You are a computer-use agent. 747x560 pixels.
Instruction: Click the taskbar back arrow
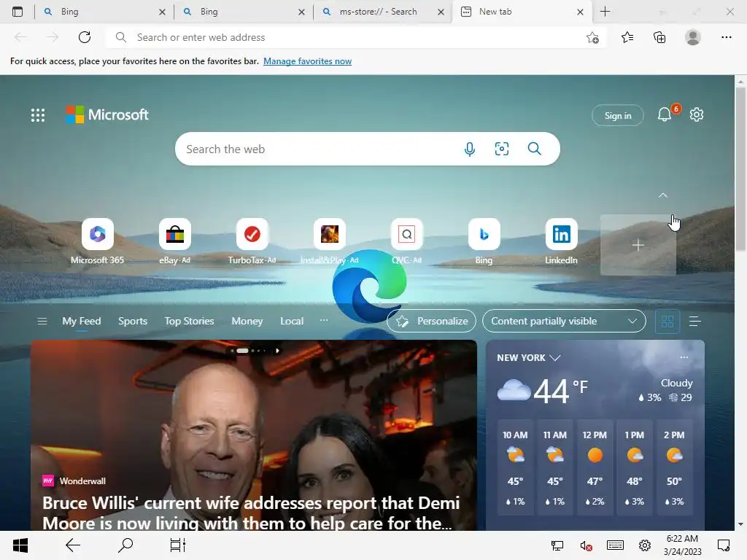(x=73, y=545)
